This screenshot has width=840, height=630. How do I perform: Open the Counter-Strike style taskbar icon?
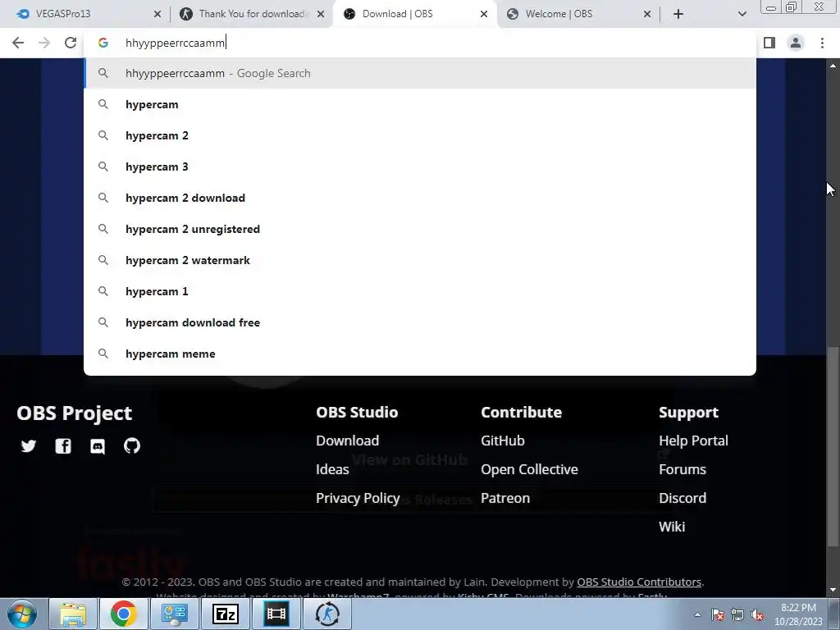[x=326, y=614]
